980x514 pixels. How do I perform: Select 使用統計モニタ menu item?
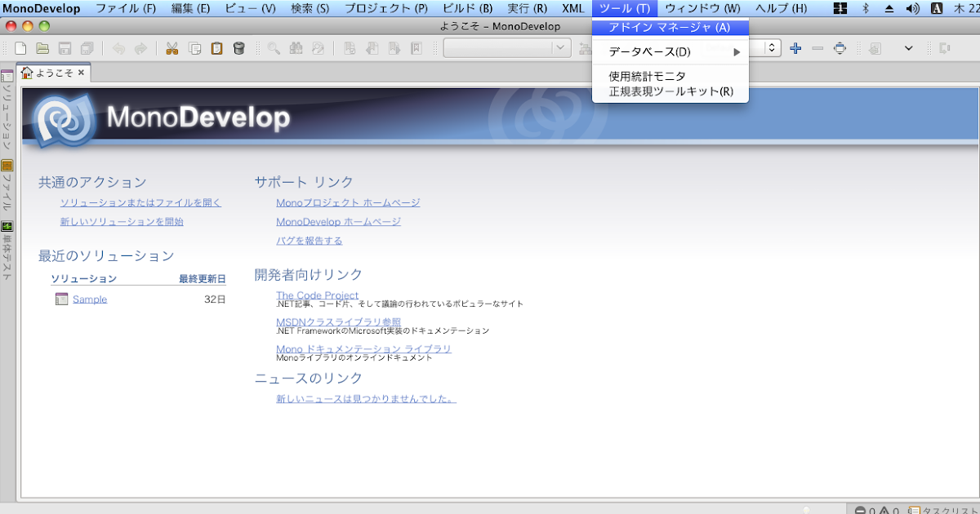[x=670, y=76]
